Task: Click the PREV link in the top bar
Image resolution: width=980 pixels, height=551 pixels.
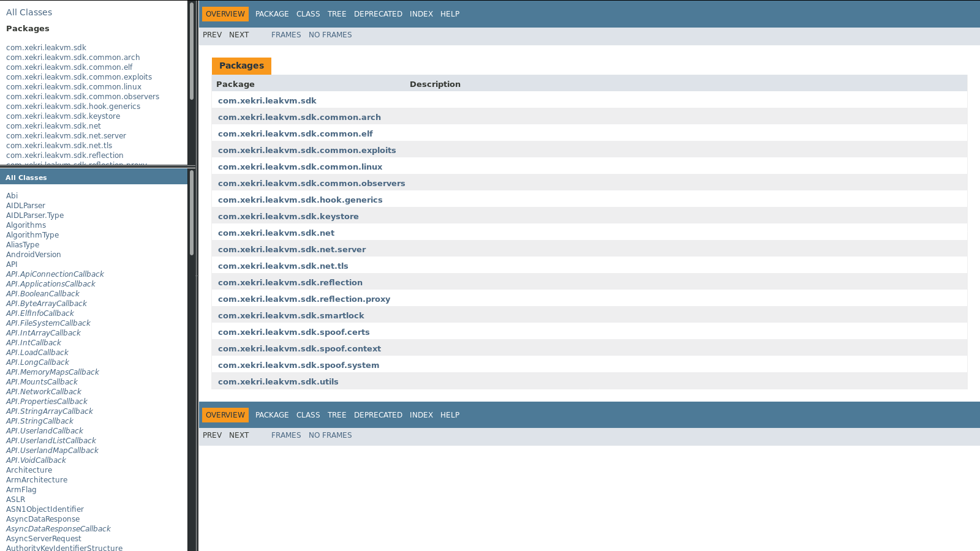Action: (213, 34)
